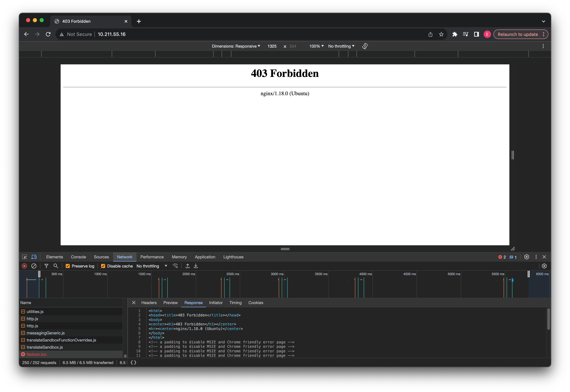This screenshot has width=570, height=392.
Task: Open the Dimensions: Responsive dropdown
Action: 236,46
